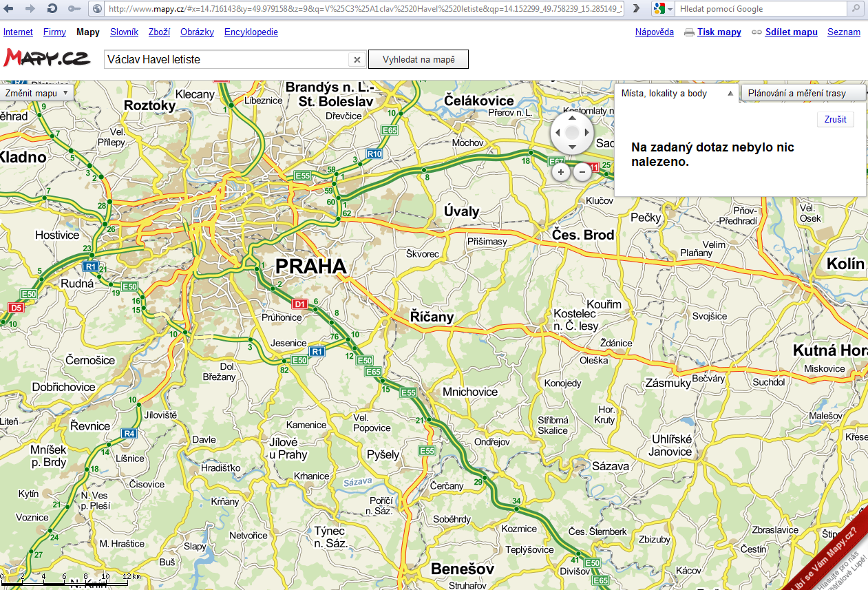Click the Sdílet mapu link
Image resolution: width=868 pixels, height=590 pixels.
tap(791, 32)
